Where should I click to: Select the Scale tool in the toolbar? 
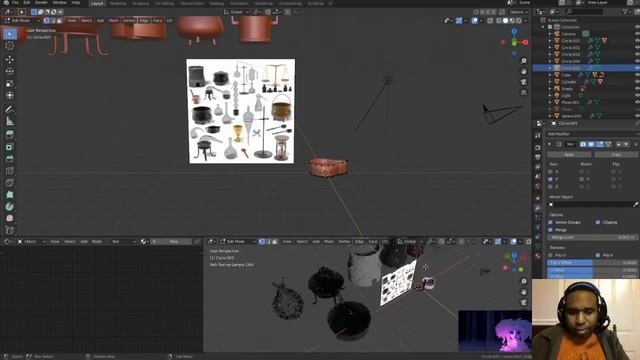coord(10,84)
